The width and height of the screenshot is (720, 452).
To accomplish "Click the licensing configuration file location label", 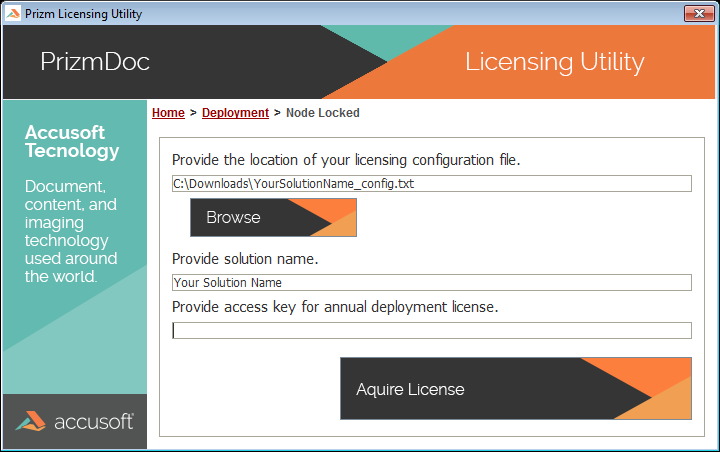I will click(x=346, y=160).
